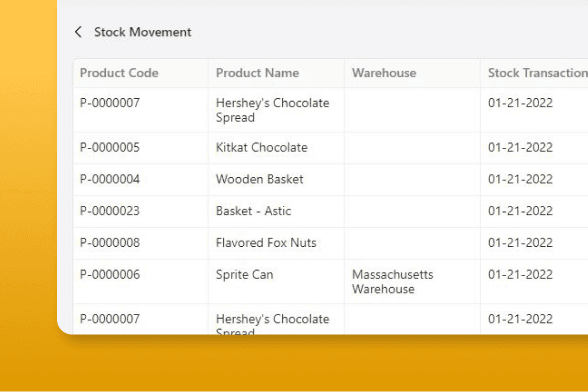Select the first P-0000007 product code cell
Screen dimensions: 588x392
(x=110, y=102)
